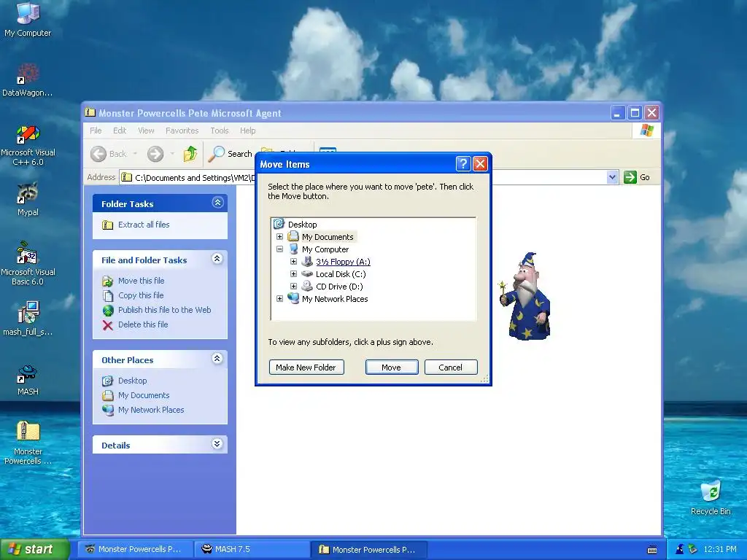Expand My Network Places tree node
Image resolution: width=747 pixels, height=560 pixels.
(279, 298)
